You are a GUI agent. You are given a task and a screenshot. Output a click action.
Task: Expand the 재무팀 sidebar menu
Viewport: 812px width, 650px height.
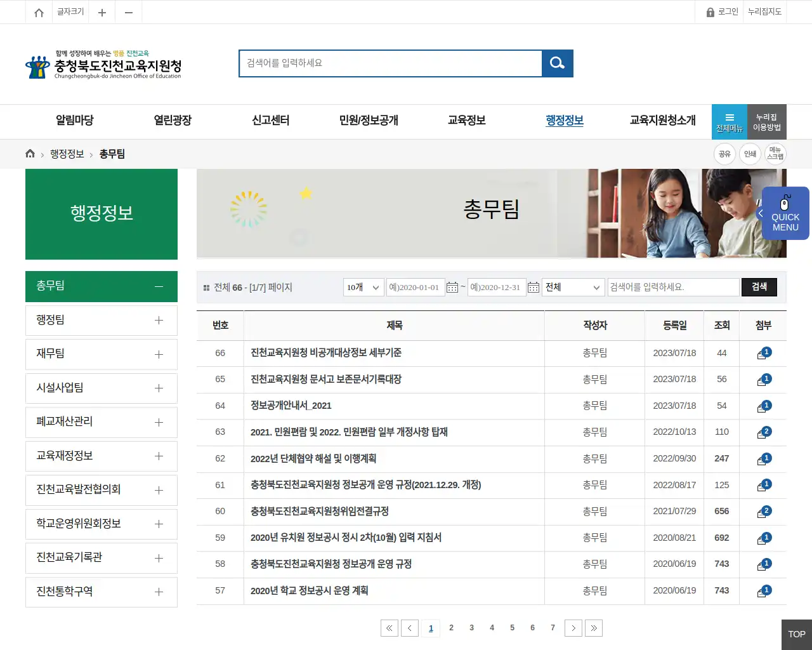101,354
